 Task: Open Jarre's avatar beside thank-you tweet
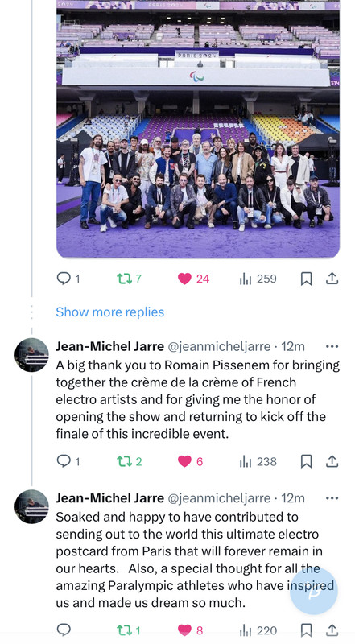pyautogui.click(x=31, y=355)
